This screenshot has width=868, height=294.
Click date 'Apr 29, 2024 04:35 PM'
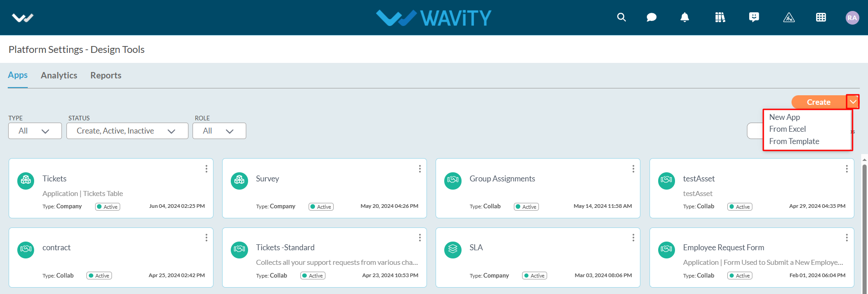pyautogui.click(x=817, y=206)
